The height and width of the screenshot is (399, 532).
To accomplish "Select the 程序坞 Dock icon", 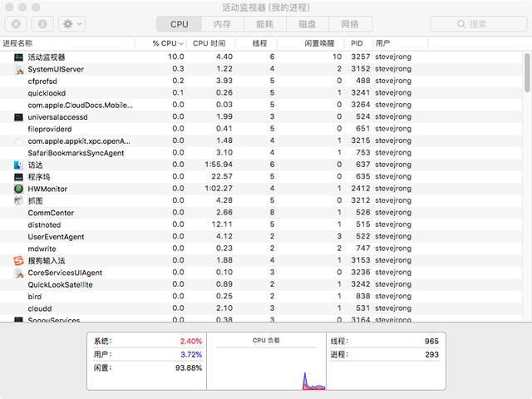I will 18,177.
